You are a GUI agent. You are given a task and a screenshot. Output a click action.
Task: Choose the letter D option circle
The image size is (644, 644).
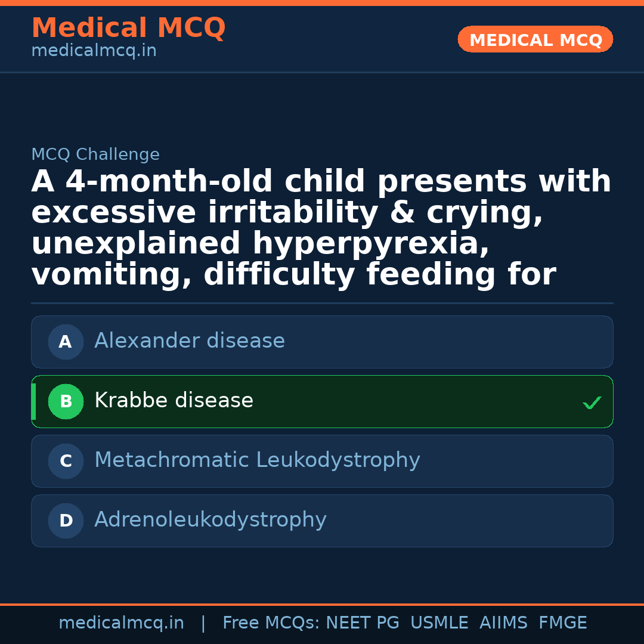66,521
